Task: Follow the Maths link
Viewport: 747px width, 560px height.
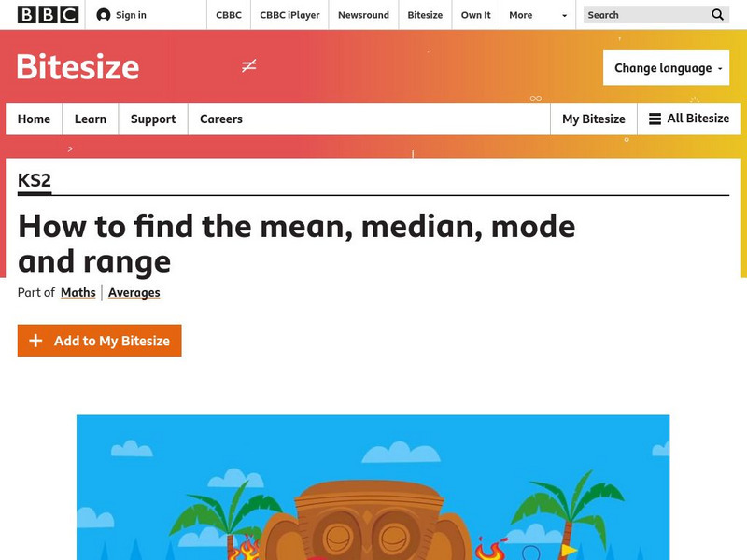Action: 78,292
